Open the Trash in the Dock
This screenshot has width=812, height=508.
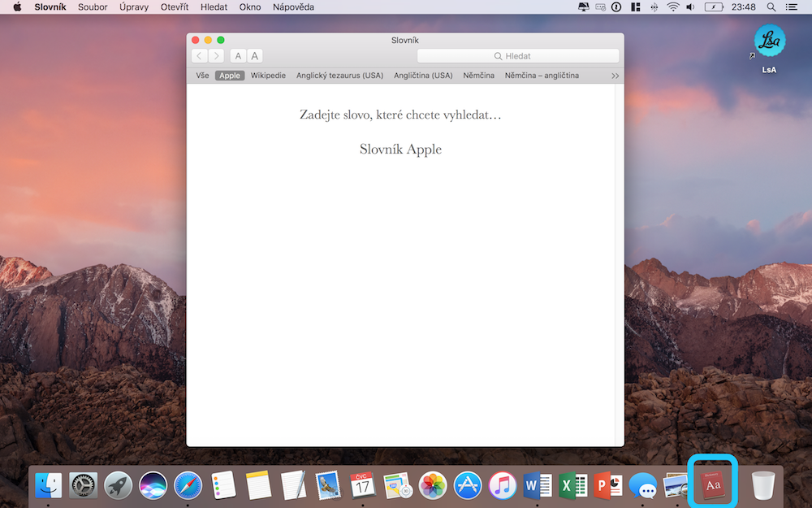pos(762,486)
